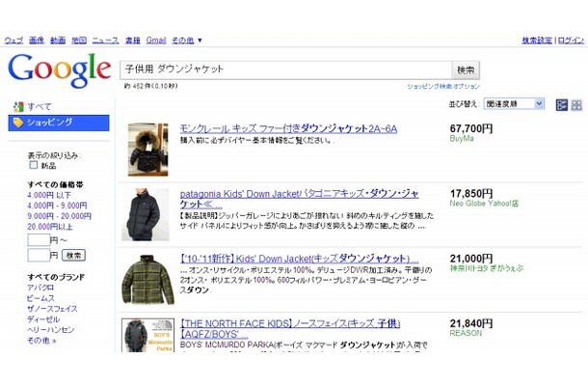
Task: Open Gmail in top navigation
Action: [x=156, y=41]
